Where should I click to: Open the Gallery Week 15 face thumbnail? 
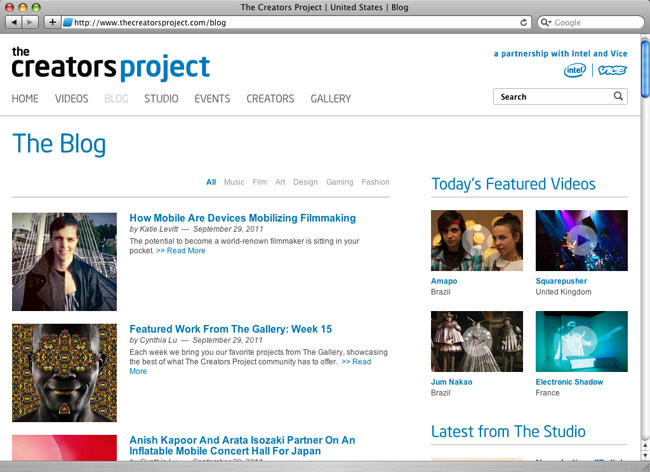[x=64, y=373]
